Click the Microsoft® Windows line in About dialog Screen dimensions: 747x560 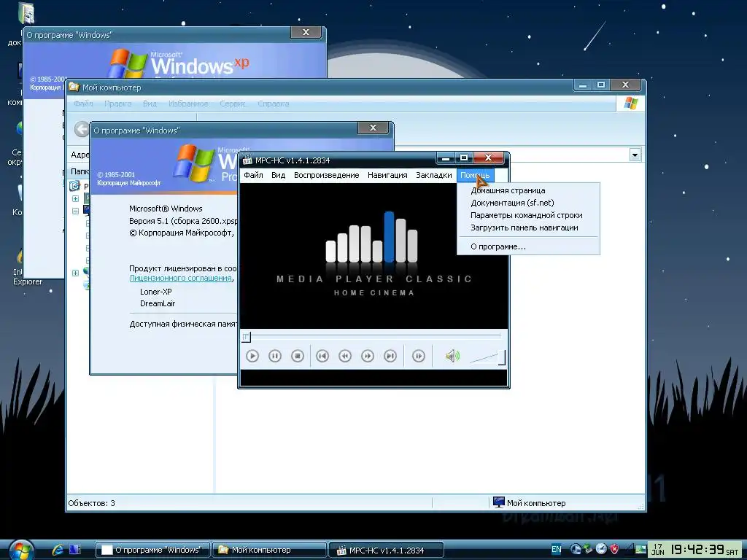(166, 209)
